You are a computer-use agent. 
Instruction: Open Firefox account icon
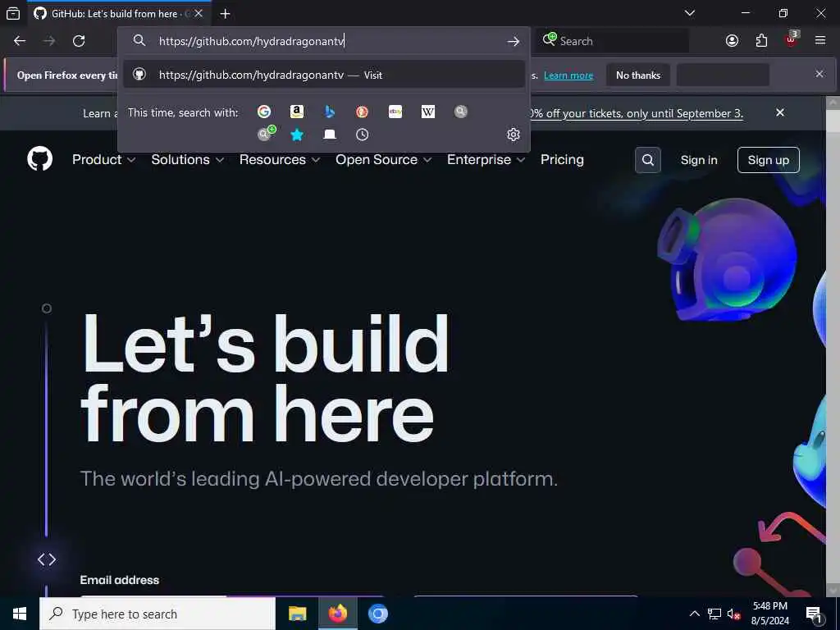click(732, 41)
